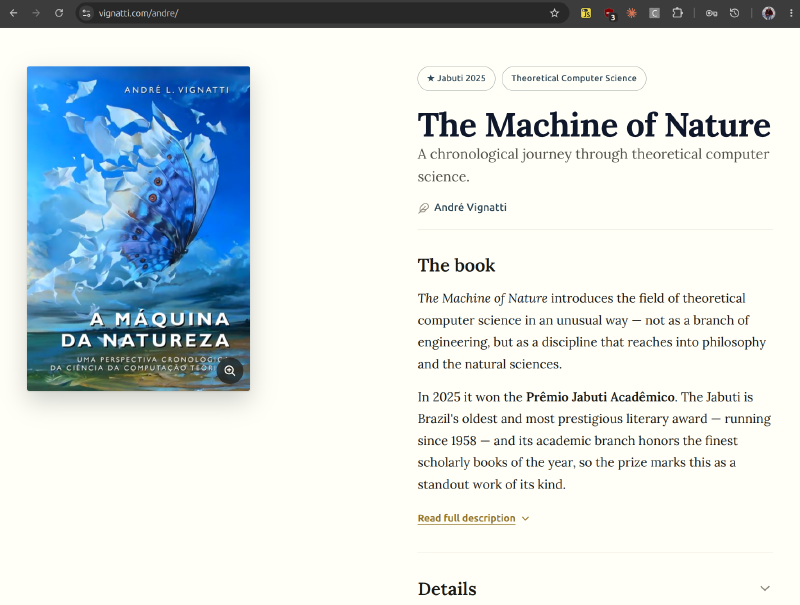Click the browser forward arrow
Screen dimensions: 800x605
click(36, 13)
